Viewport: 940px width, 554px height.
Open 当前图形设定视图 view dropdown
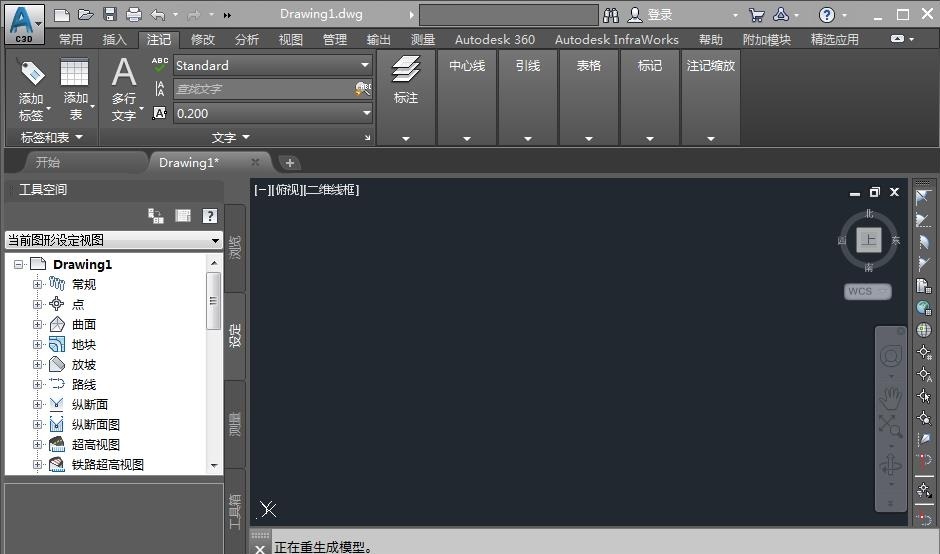(x=114, y=240)
